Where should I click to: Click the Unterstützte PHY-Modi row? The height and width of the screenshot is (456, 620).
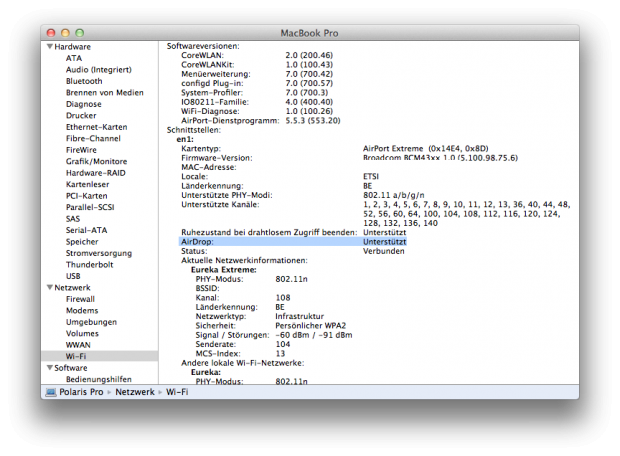[302, 195]
